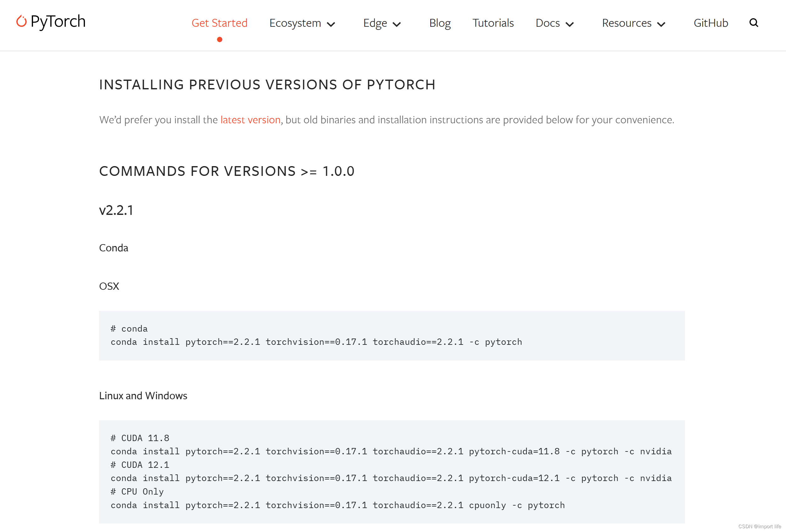Click the v2.2.1 version heading
The image size is (786, 532).
tap(116, 210)
